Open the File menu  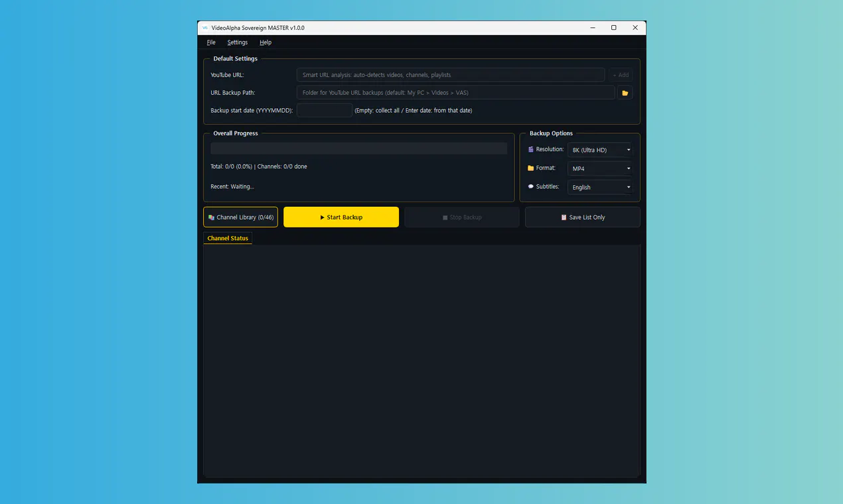pos(211,42)
